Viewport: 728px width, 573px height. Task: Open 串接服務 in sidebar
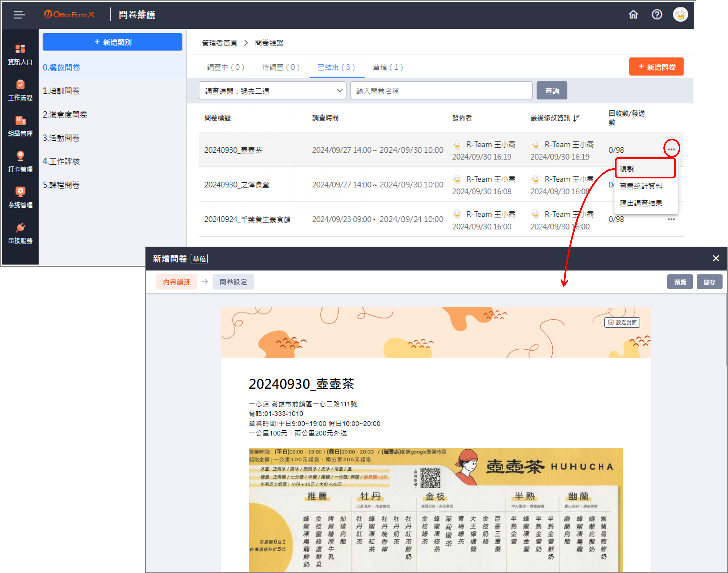click(20, 233)
